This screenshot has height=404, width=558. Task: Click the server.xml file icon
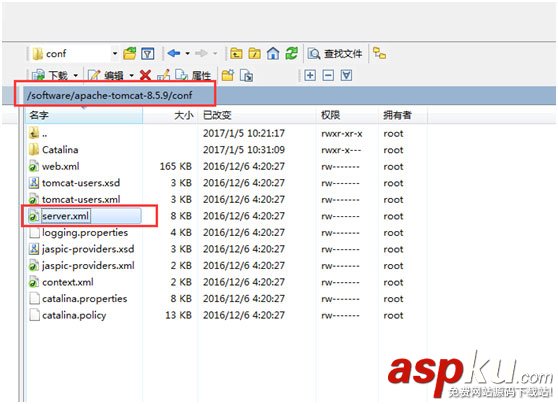33,216
